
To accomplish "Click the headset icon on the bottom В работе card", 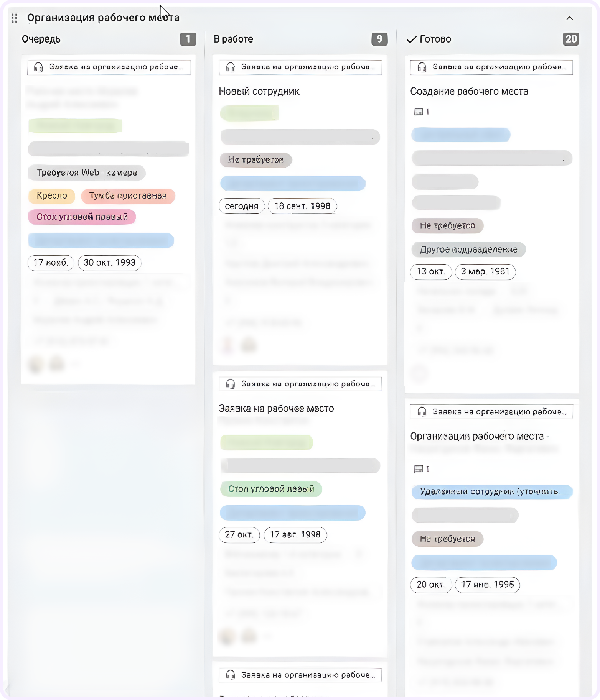I will pyautogui.click(x=230, y=675).
